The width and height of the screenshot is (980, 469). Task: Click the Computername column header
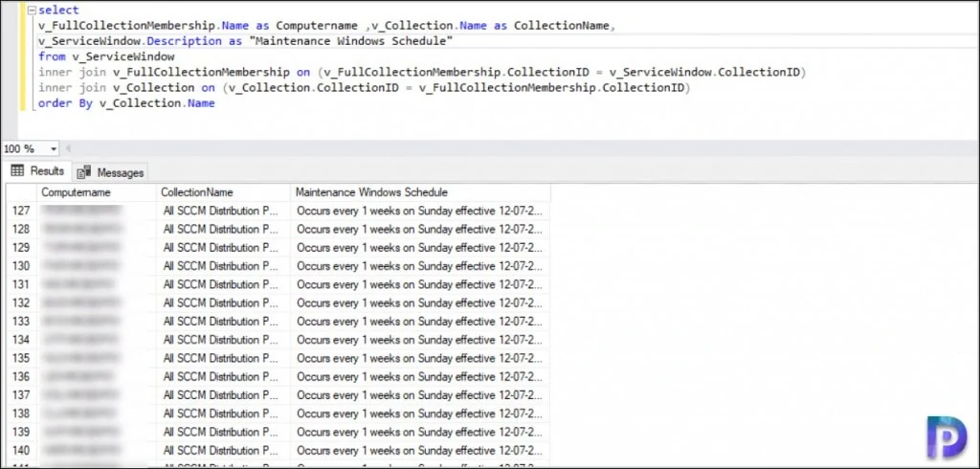[x=97, y=192]
